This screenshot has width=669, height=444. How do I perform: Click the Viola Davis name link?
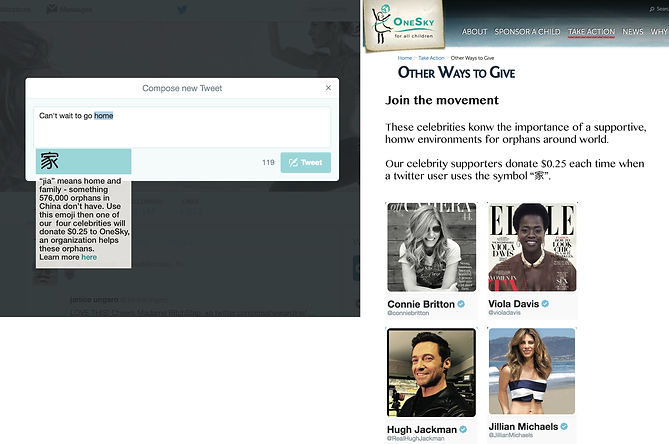tap(514, 304)
